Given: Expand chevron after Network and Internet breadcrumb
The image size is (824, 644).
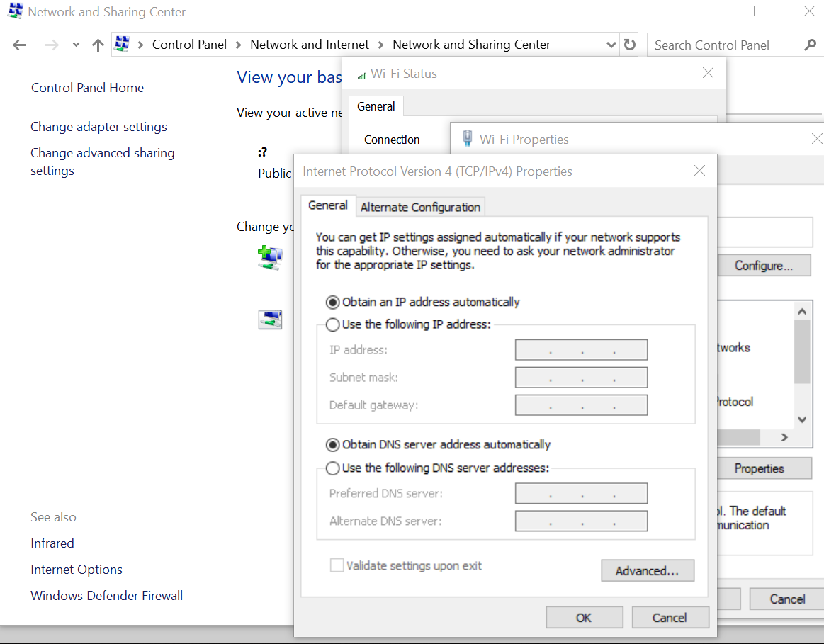Looking at the screenshot, I should point(380,45).
